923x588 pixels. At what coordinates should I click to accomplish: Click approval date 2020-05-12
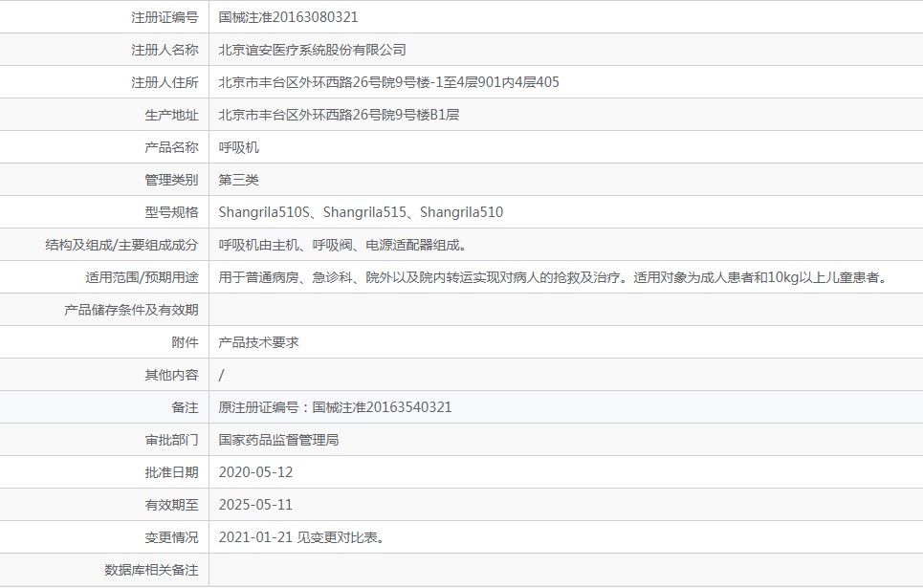[255, 472]
